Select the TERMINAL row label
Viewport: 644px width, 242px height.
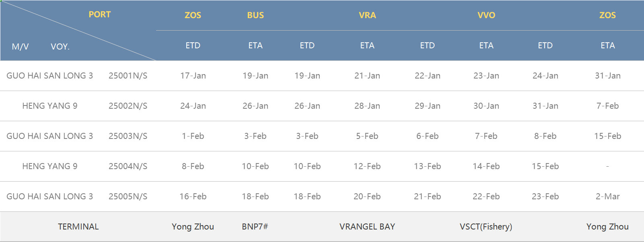78,227
